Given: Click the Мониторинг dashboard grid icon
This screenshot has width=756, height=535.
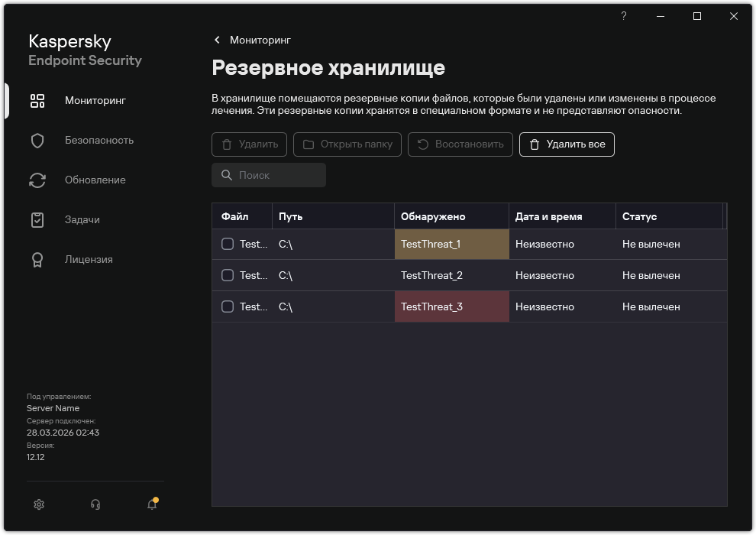Looking at the screenshot, I should [x=37, y=101].
